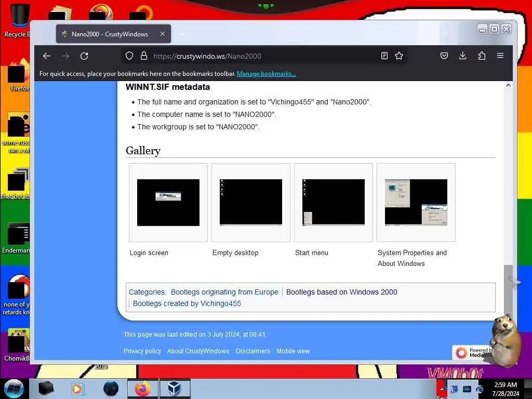Switch to Firefox in the taskbar
Viewport: 532px width, 399px height.
coord(143,389)
